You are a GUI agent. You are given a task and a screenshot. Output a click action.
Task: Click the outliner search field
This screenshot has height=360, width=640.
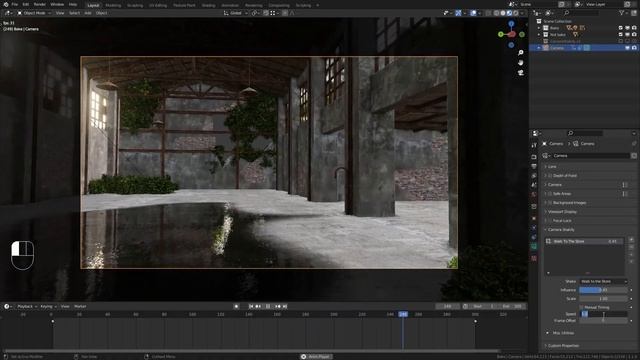(583, 13)
